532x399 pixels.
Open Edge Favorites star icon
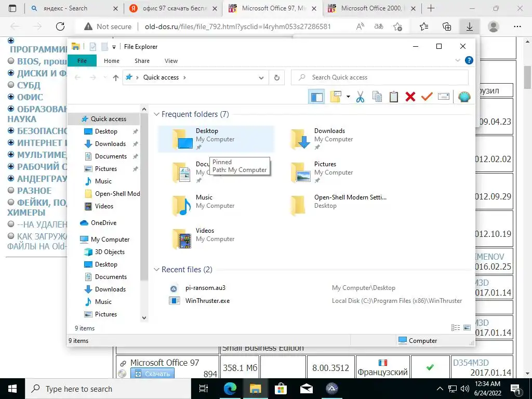click(x=424, y=26)
